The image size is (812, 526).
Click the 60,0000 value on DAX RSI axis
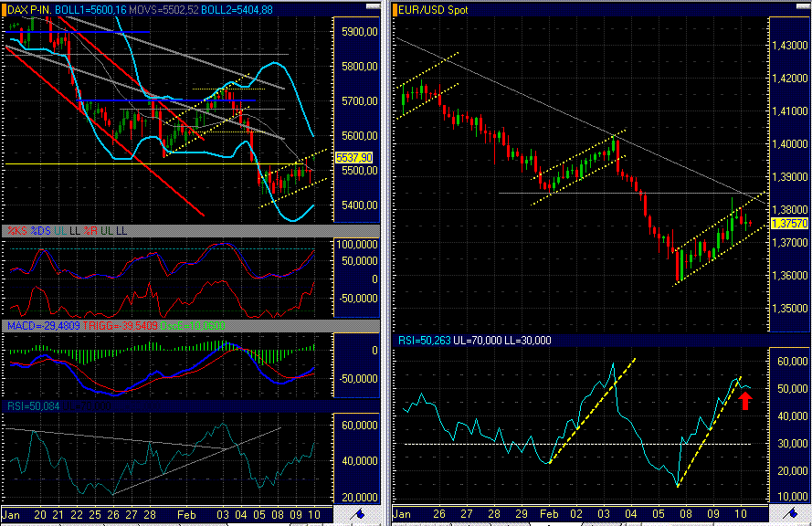[359, 426]
